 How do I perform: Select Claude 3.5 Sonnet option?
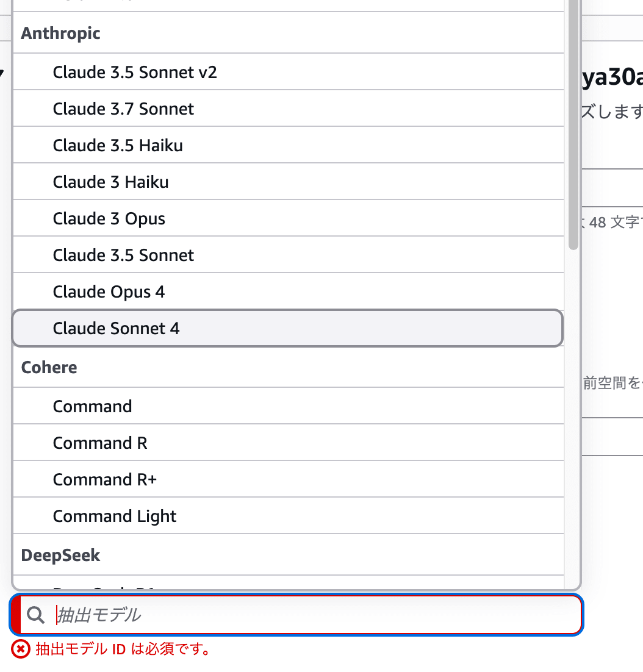[123, 256]
